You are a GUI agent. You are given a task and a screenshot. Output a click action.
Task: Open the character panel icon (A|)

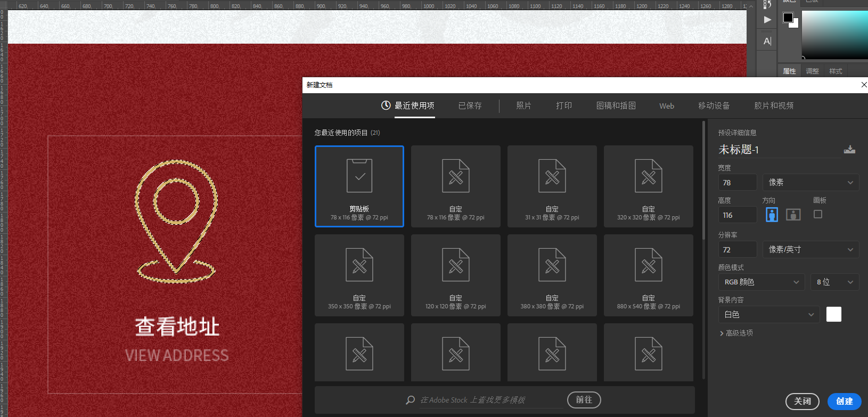point(767,41)
